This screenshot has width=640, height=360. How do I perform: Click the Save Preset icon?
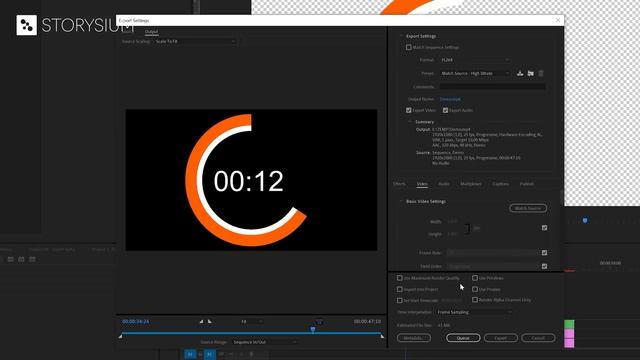tap(520, 73)
